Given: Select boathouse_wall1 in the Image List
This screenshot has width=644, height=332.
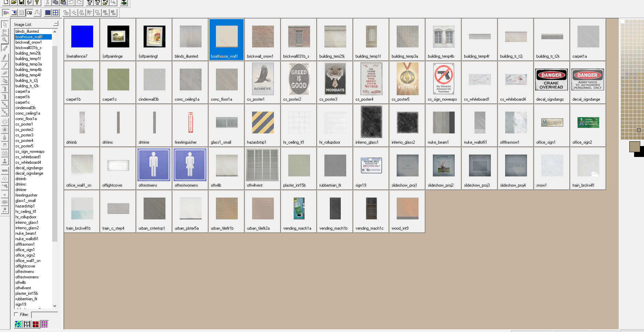Looking at the screenshot, I should coord(32,37).
